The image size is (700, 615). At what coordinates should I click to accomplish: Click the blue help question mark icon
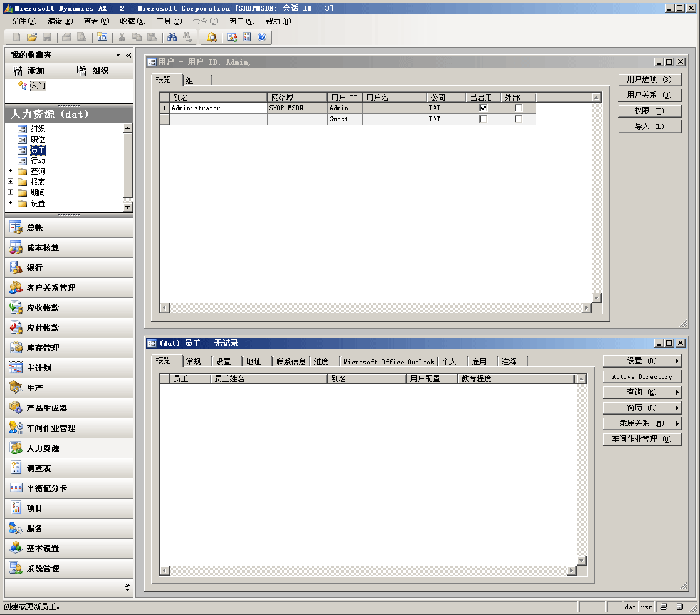(x=262, y=37)
